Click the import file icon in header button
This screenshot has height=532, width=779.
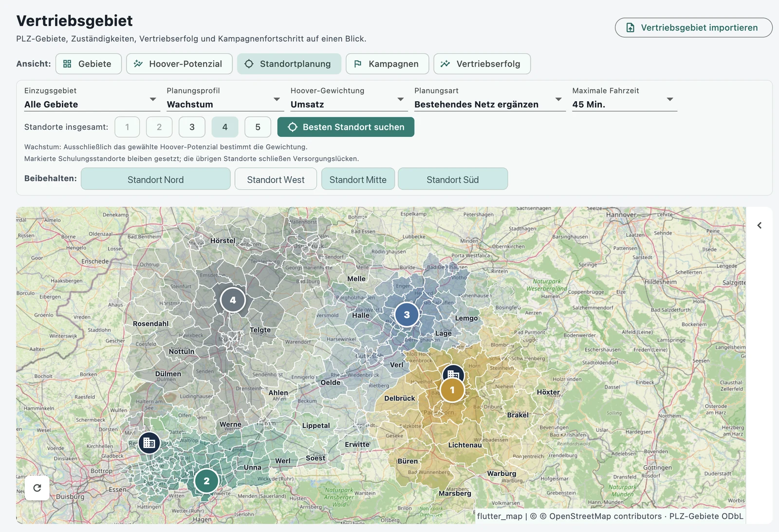tap(630, 28)
